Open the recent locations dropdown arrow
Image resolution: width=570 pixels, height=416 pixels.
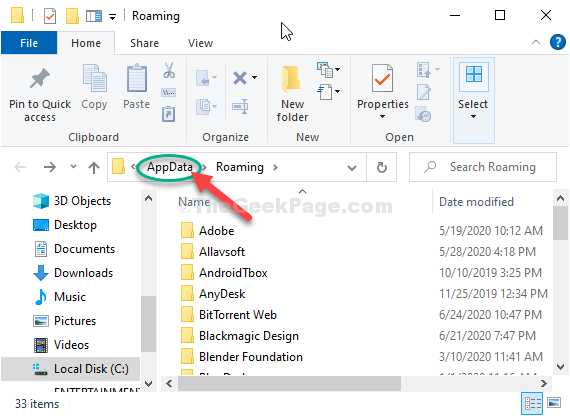(73, 167)
